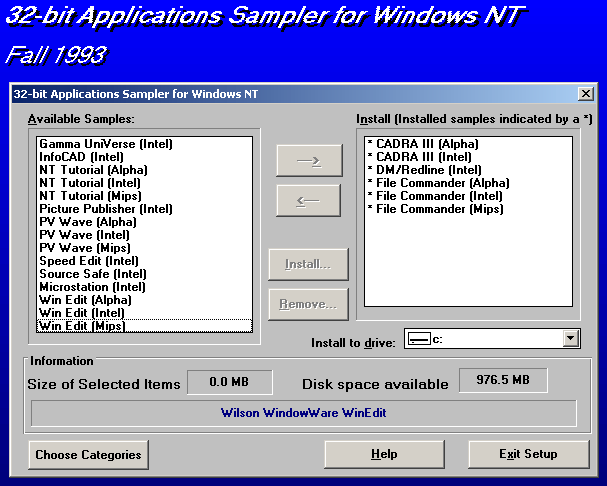The image size is (607, 486).
Task: Select Win Edit (Mips) sample
Action: pyautogui.click(x=144, y=326)
